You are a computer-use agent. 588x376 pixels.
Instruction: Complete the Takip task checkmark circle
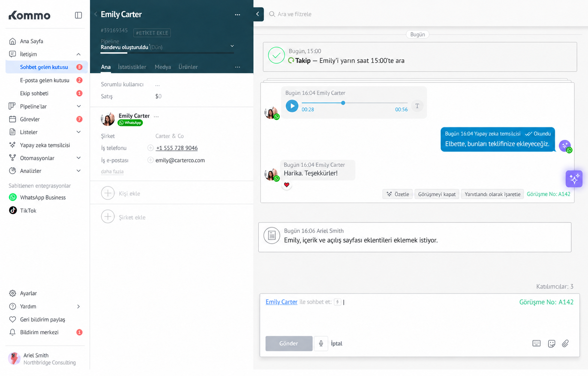coord(276,55)
